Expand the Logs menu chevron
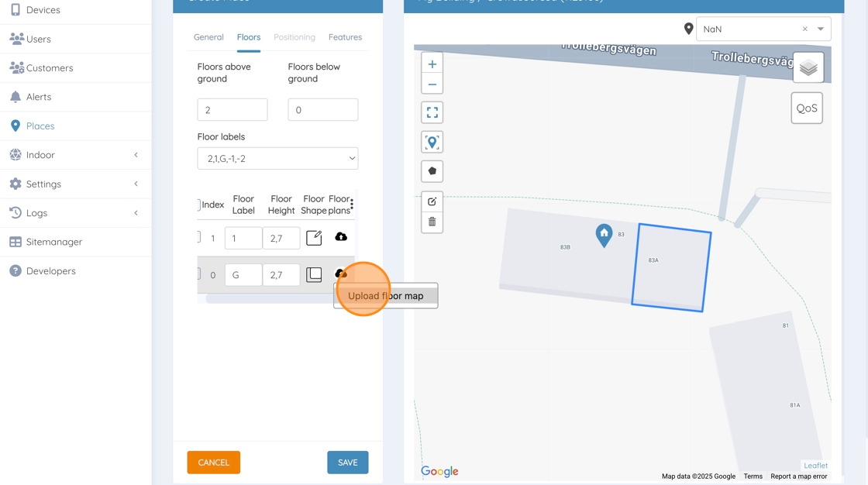Viewport: 868px width, 485px height. [136, 212]
